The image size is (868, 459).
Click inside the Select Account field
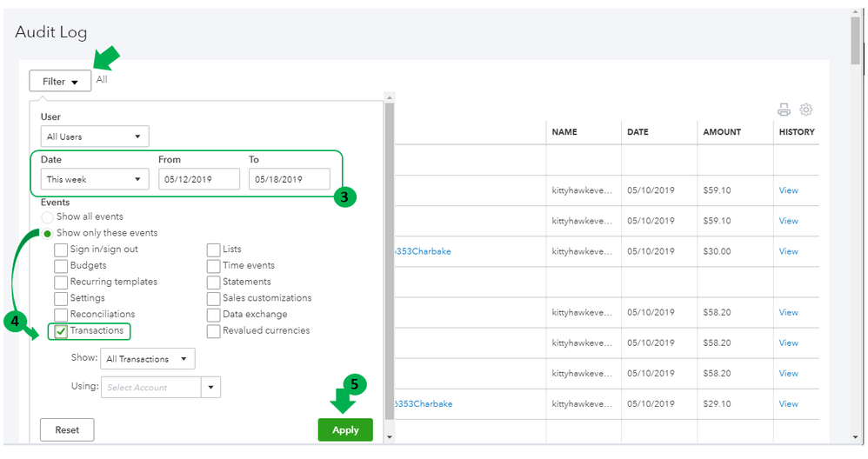tap(151, 387)
